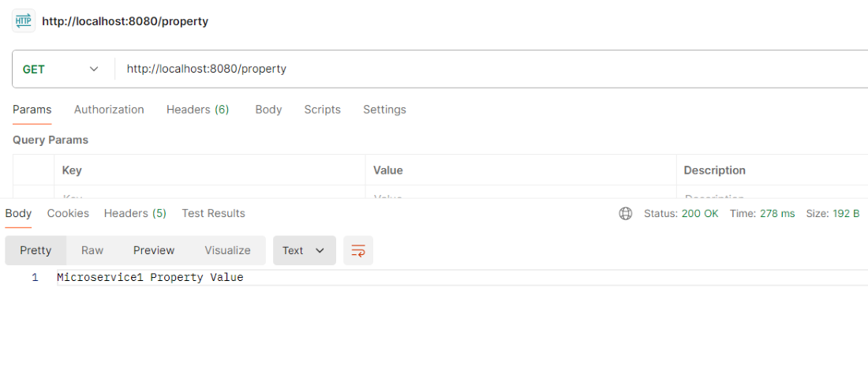868x367 pixels.
Task: Click the response Size 192 B label
Action: (x=832, y=213)
